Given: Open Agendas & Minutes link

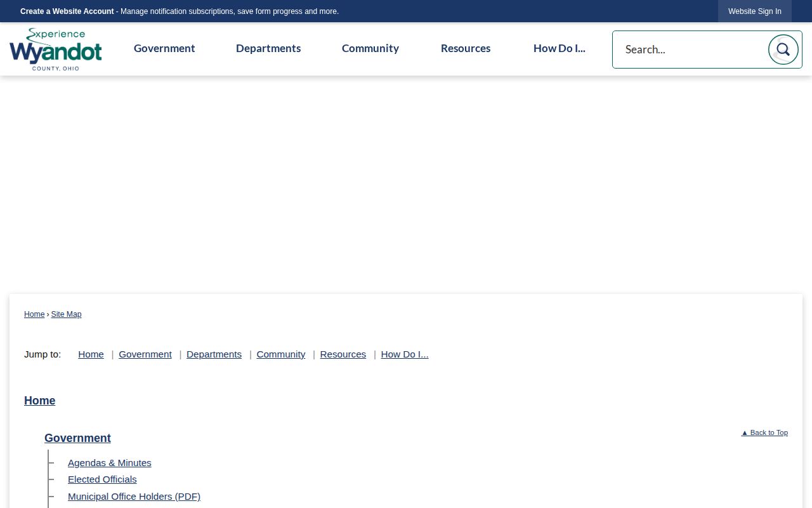Looking at the screenshot, I should (110, 463).
